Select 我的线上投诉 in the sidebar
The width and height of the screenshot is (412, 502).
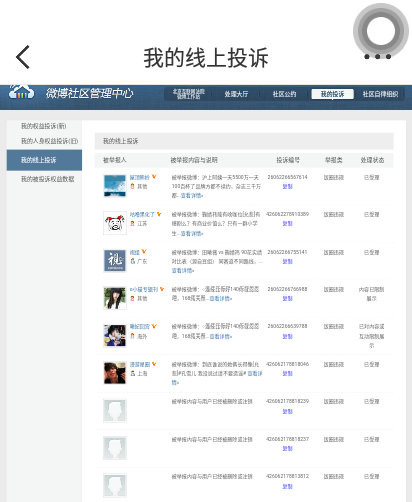pyautogui.click(x=44, y=160)
